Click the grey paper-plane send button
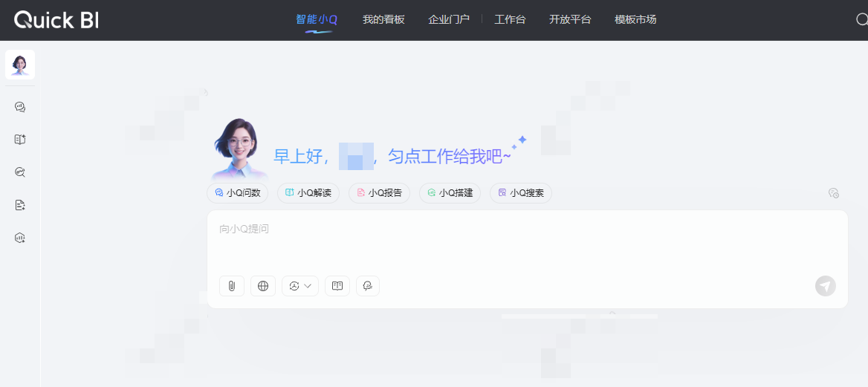The image size is (868, 387). [x=826, y=286]
